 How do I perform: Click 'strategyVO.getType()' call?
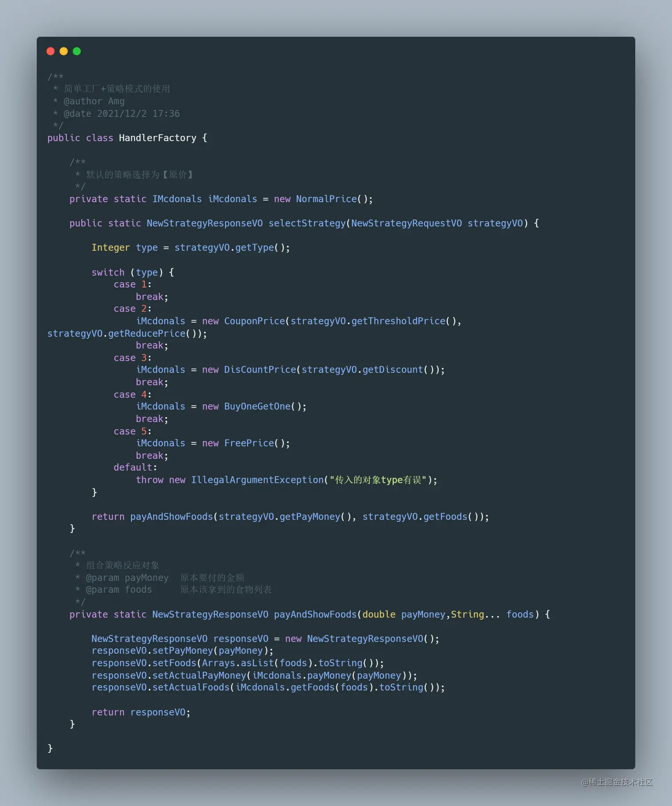pyautogui.click(x=229, y=248)
